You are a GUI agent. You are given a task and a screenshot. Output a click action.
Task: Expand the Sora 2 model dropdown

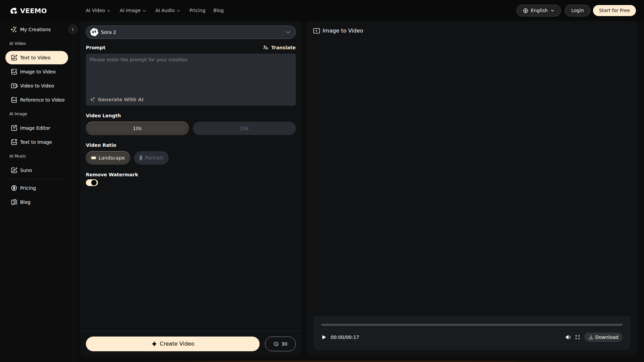pos(191,32)
